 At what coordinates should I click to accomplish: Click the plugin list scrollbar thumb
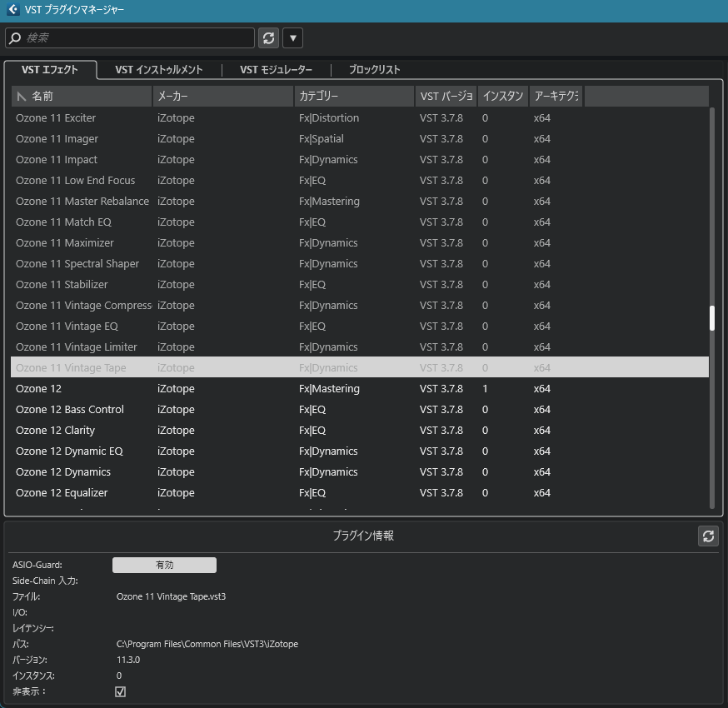(711, 318)
